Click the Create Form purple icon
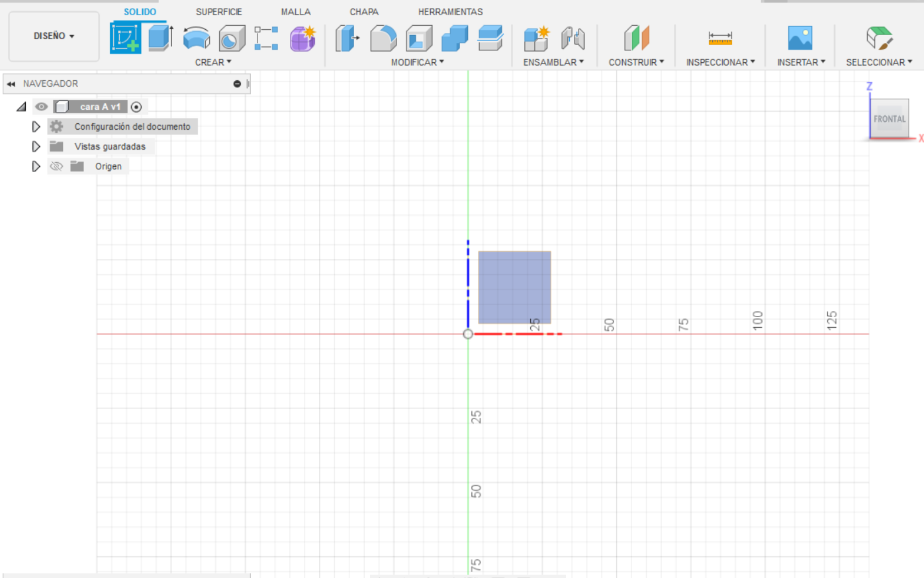This screenshot has height=578, width=924. 303,38
